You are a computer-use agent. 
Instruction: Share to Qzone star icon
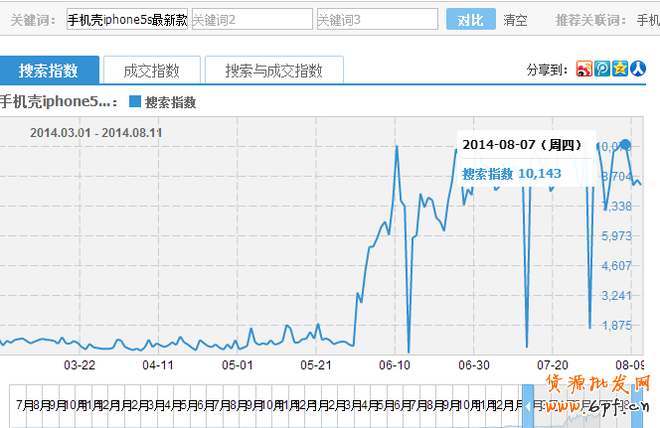pos(620,69)
